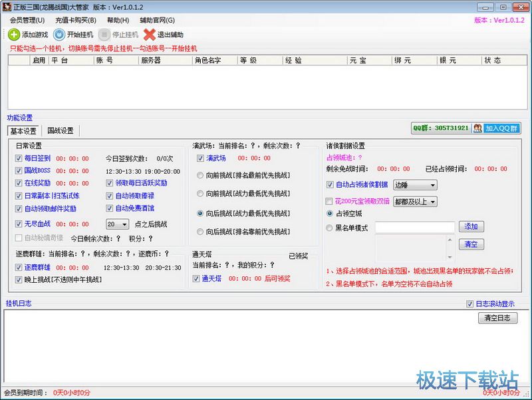Select the Blacklist Mode (黑名单模式) radio button
Viewport: 532px width, 400px height.
(331, 228)
